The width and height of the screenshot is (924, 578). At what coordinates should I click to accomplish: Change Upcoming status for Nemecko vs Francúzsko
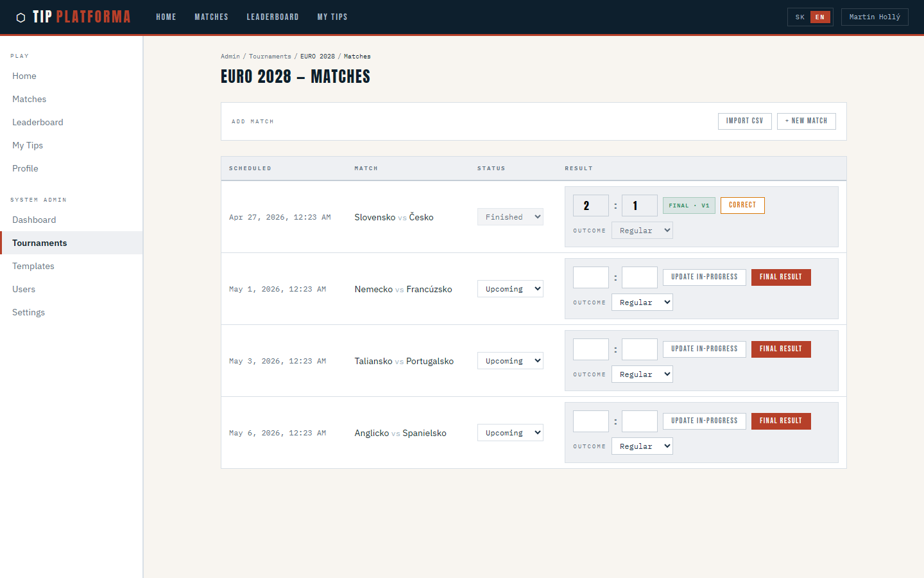(510, 288)
